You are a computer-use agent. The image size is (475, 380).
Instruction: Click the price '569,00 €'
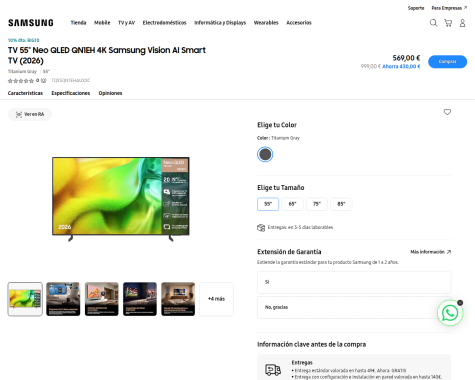tap(406, 58)
